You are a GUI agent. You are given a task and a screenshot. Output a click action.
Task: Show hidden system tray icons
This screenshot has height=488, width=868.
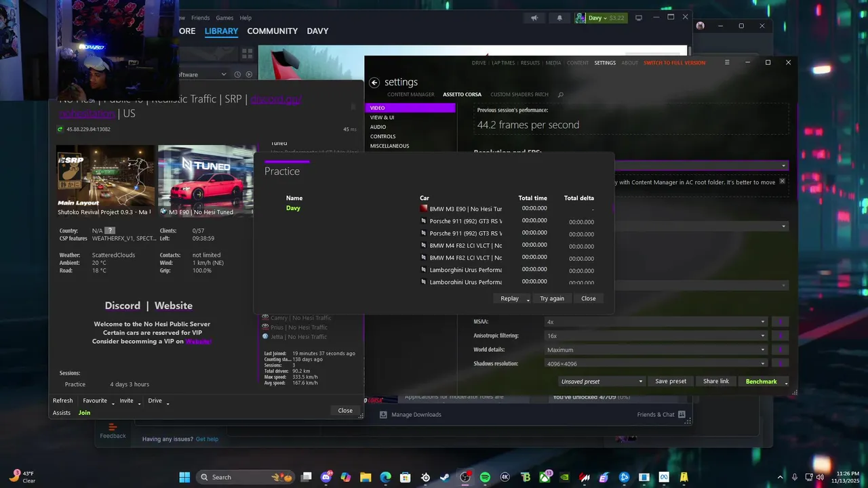tap(781, 477)
